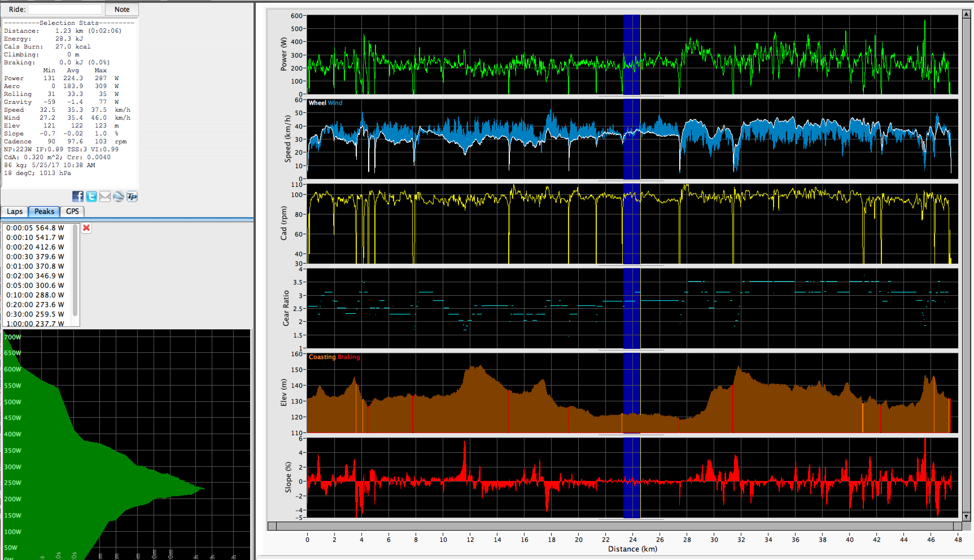
Task: Open the ride in Google Earth
Action: coord(119,196)
